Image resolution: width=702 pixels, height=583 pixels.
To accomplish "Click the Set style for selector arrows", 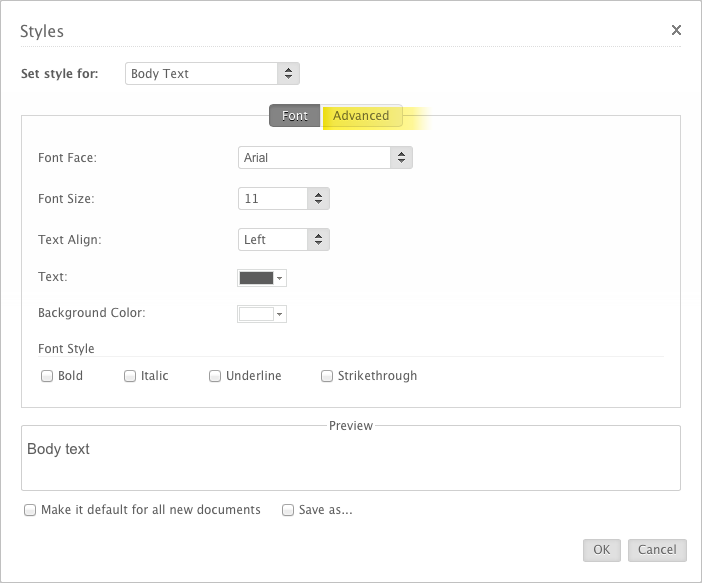I will coord(288,73).
